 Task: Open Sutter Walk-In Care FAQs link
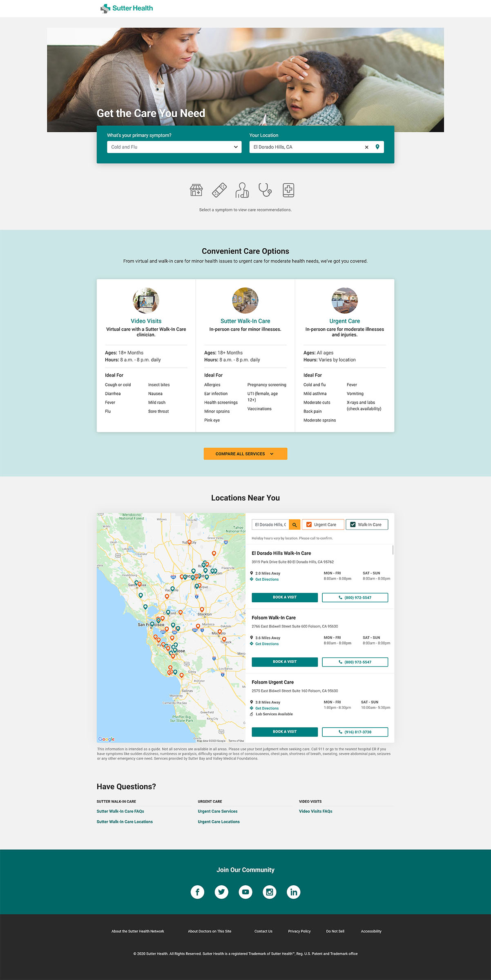click(121, 811)
